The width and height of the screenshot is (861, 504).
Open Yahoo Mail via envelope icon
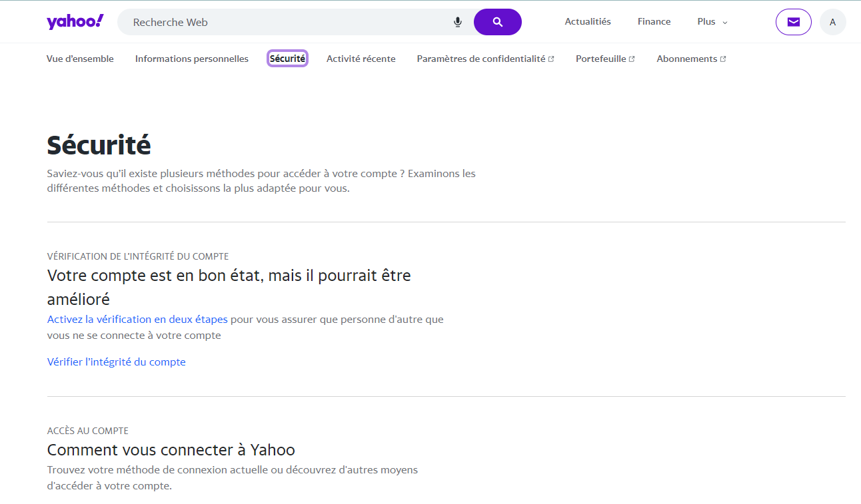794,22
